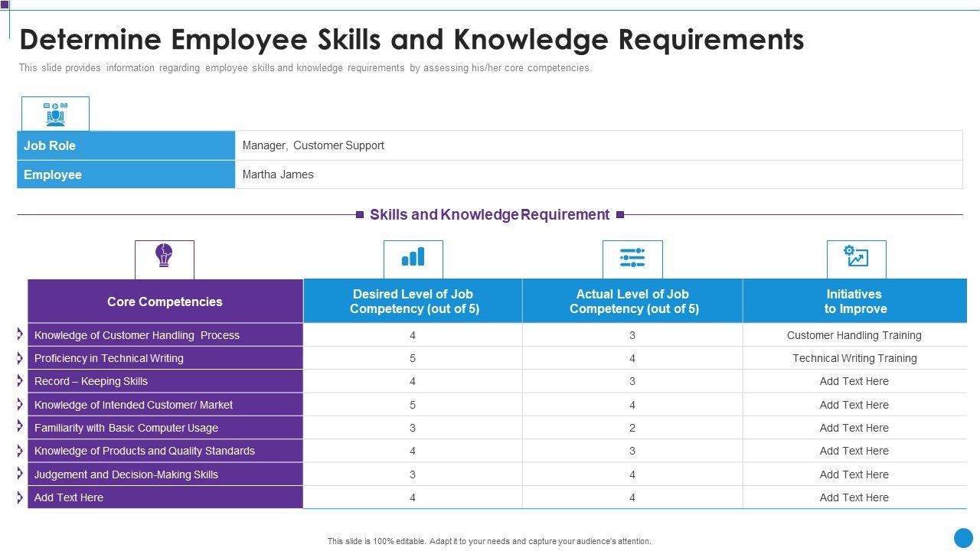This screenshot has height=551, width=980.
Task: Click the 'Manager, Customer Support' value
Action: tap(313, 145)
